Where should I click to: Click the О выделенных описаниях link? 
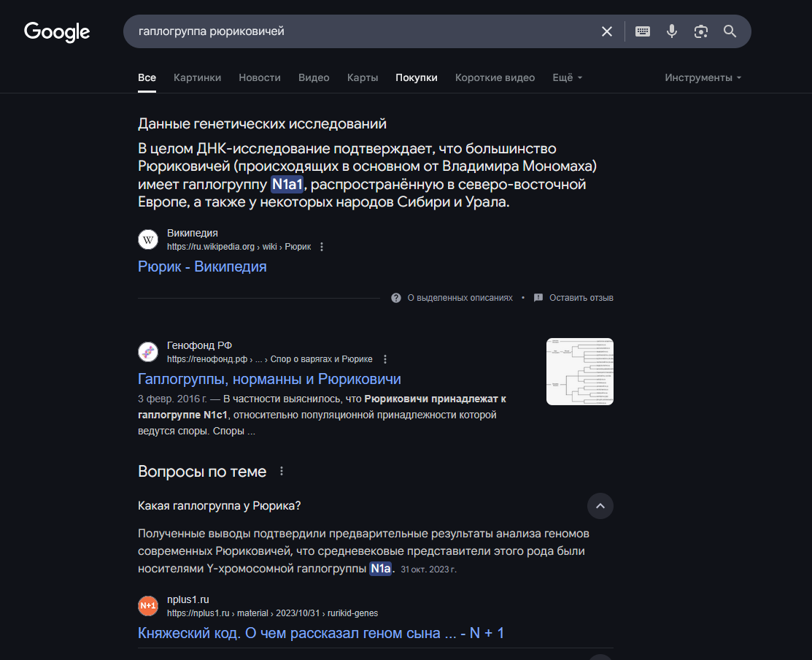460,298
